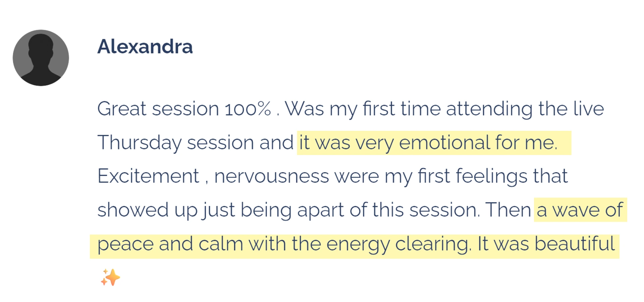Click the highlighted phrase "it was very emotional for me"
The width and height of the screenshot is (644, 302).
click(x=428, y=143)
